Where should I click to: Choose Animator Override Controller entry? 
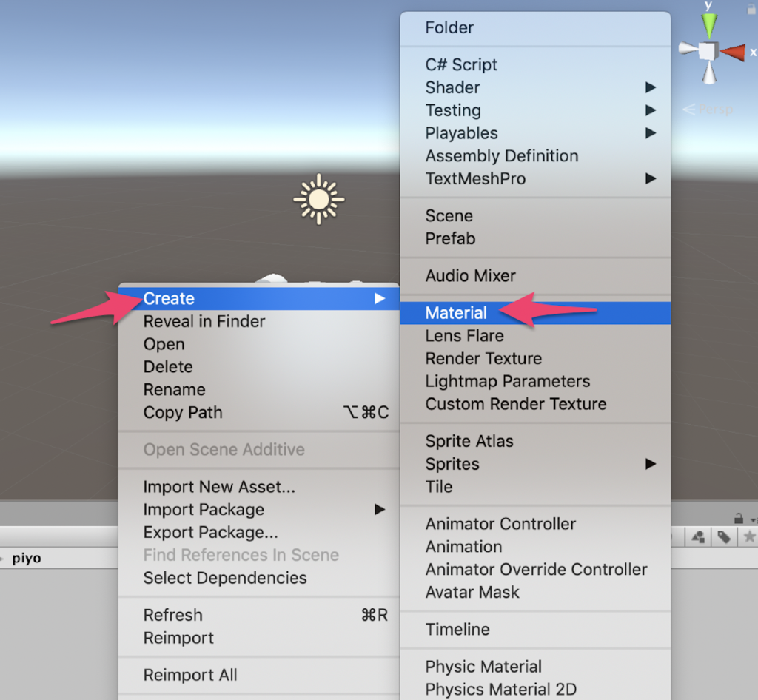point(535,569)
